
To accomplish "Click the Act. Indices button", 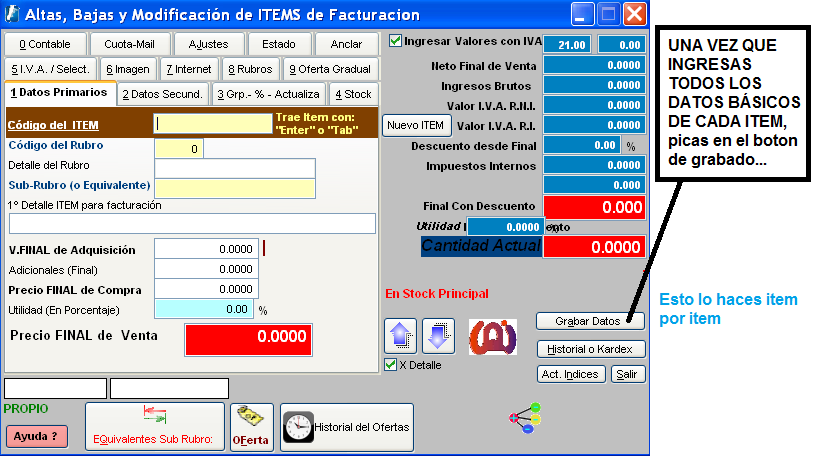I will point(571,374).
